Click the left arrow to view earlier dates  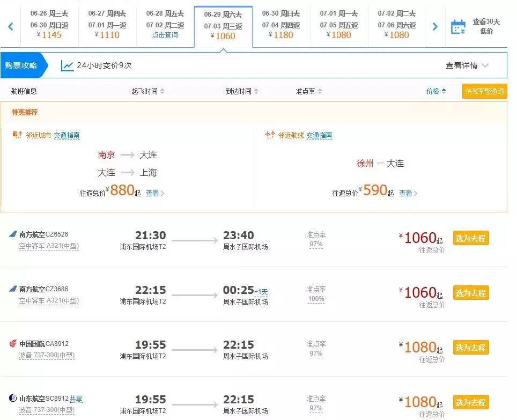point(10,25)
